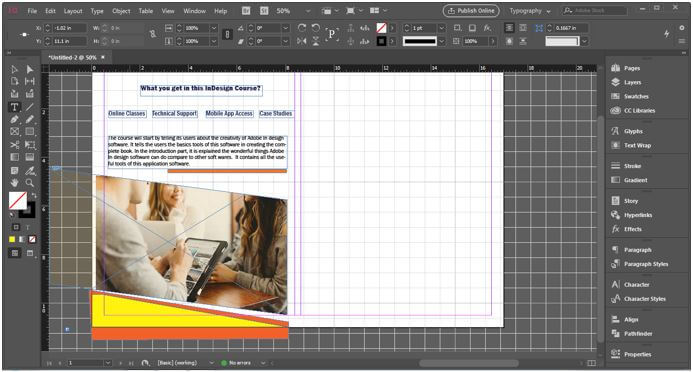Click the Apply Color yellow swatch
The width and height of the screenshot is (693, 372).
[12, 239]
